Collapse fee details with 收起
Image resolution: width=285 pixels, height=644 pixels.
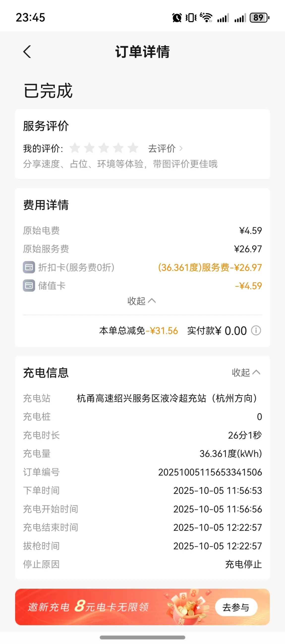tap(142, 301)
